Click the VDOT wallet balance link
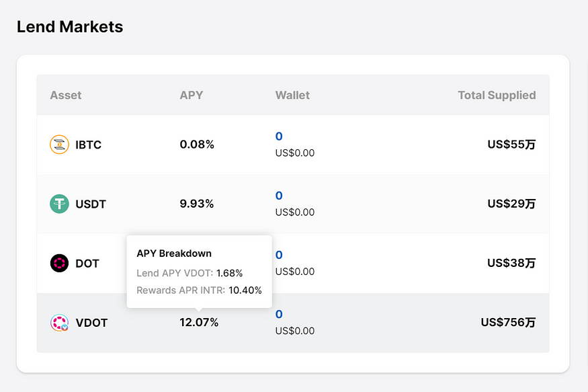Image resolution: width=588 pixels, height=392 pixels. tap(279, 314)
